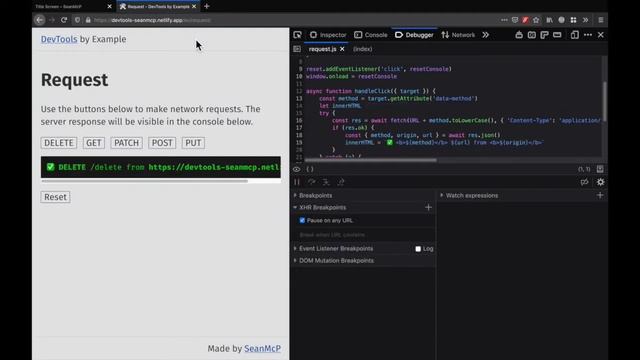This screenshot has width=640, height=360.
Task: Click the browser URL address field
Action: (286, 20)
